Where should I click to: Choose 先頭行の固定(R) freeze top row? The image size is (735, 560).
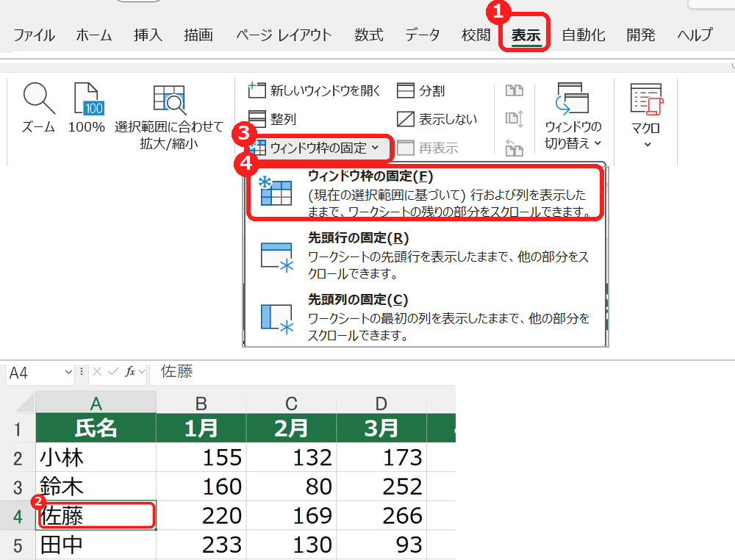pos(425,256)
